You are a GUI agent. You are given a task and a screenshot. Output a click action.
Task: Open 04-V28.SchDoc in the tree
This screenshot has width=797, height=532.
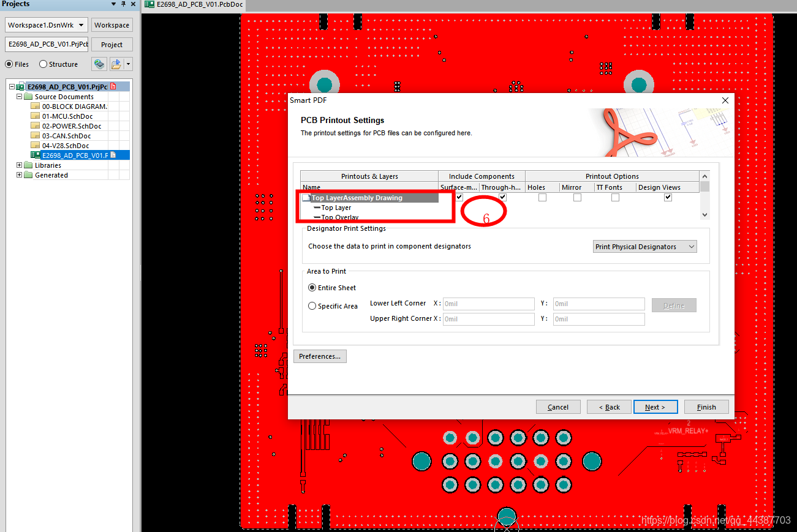coord(66,146)
